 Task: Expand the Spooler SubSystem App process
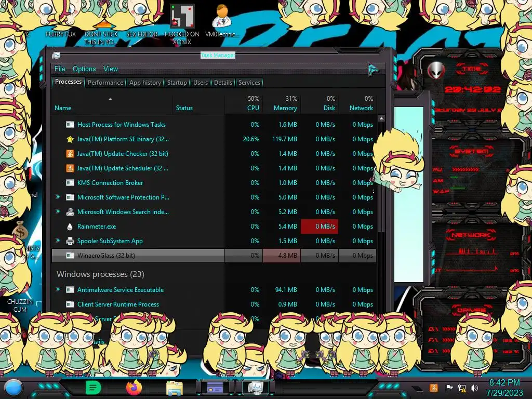[58, 241]
